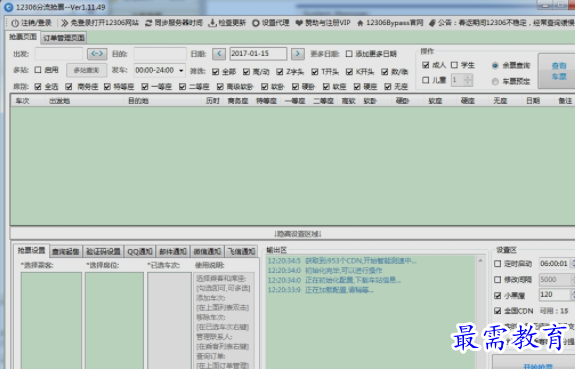Click the child count stepper
Image resolution: width=575 pixels, height=369 pixels.
[x=462, y=80]
